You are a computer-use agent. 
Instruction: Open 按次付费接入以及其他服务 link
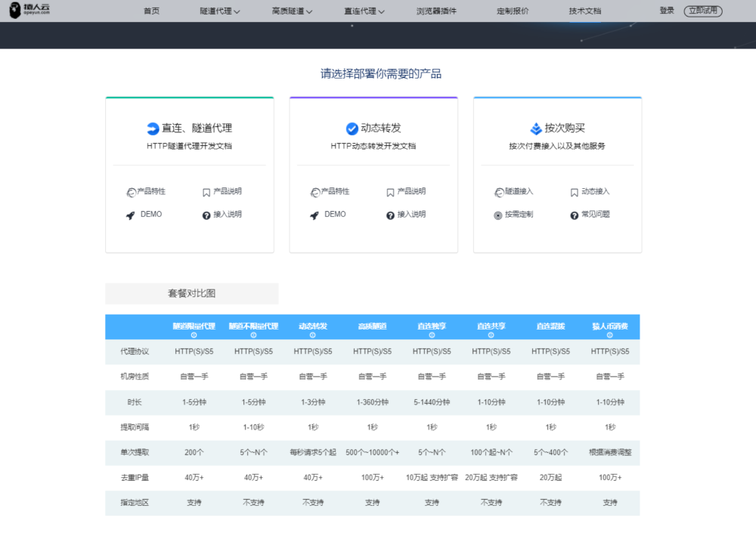(557, 146)
